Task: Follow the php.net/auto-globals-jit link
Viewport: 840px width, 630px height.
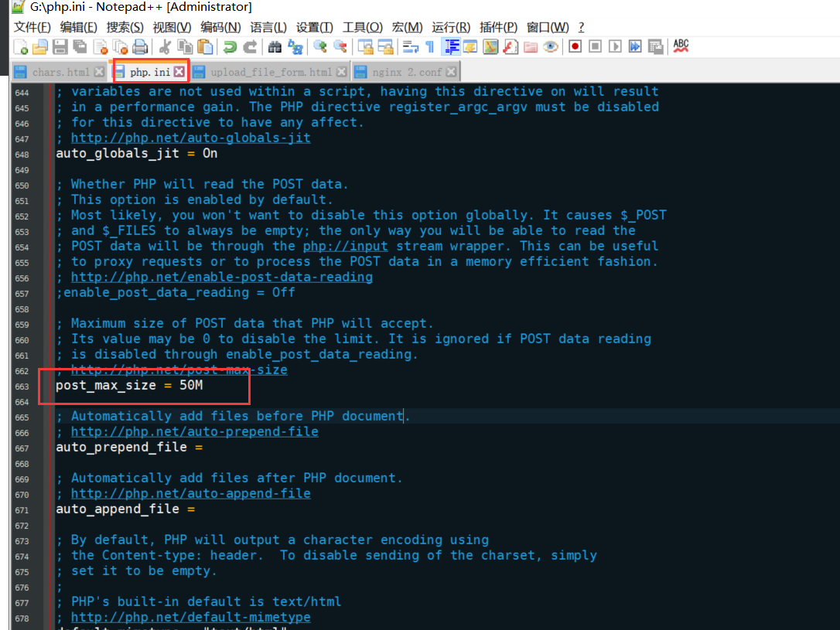Action: (191, 138)
